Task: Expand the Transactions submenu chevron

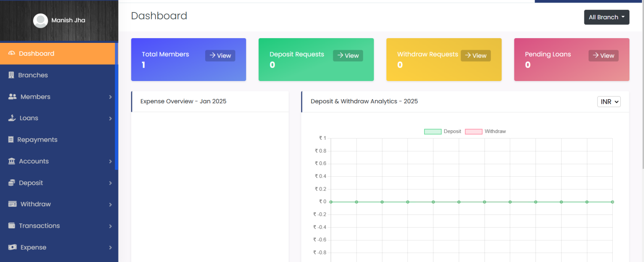Action: coord(110,226)
